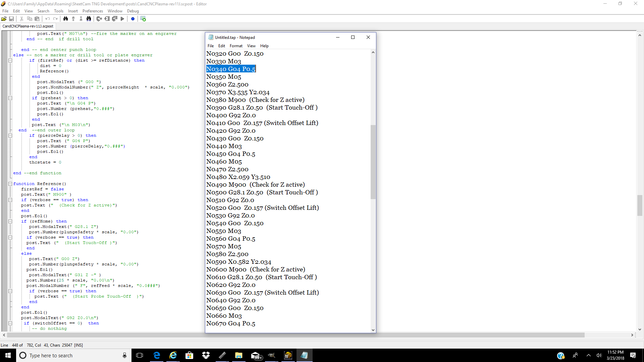Open Notepad's View menu
Viewport: 644px width, 362px height.
(251, 46)
